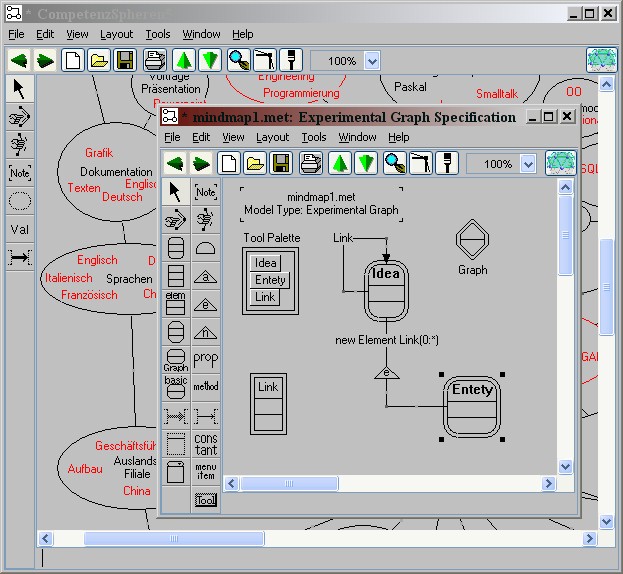Click the scroll down arrow in the mindmap1.met canvas
Screen dimensions: 623x574
[x=565, y=466]
